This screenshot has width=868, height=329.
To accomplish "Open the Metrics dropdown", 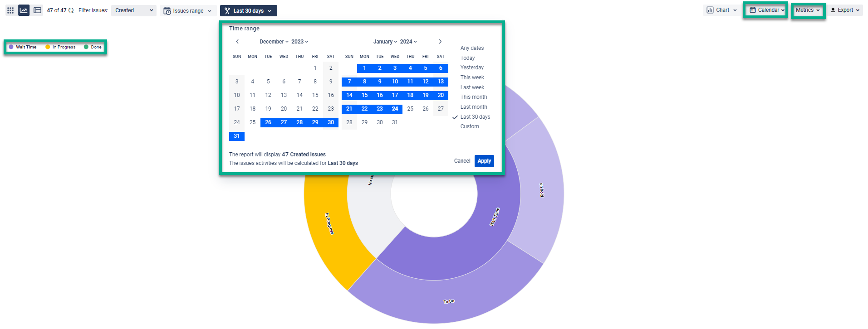I will point(808,10).
